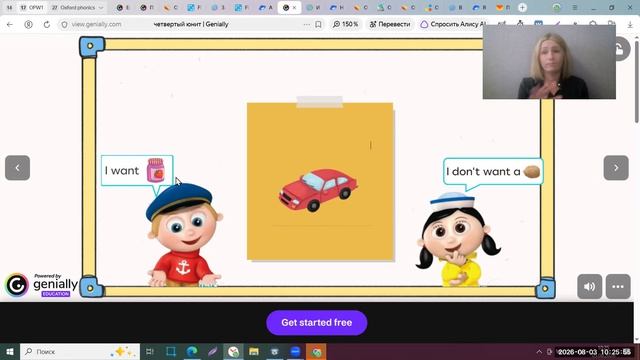Open a new browser tab
640x360 pixels.
tap(522, 7)
